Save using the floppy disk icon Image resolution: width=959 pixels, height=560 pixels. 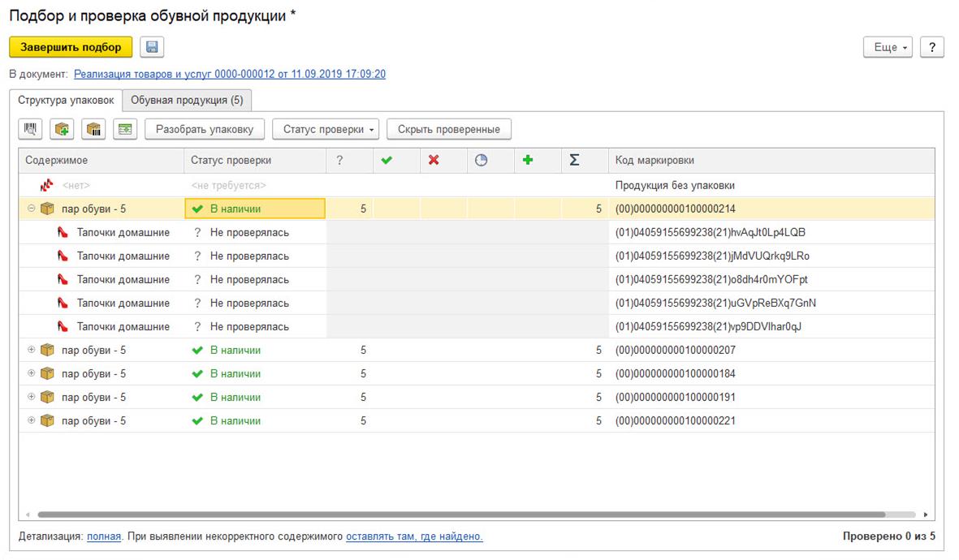point(152,47)
